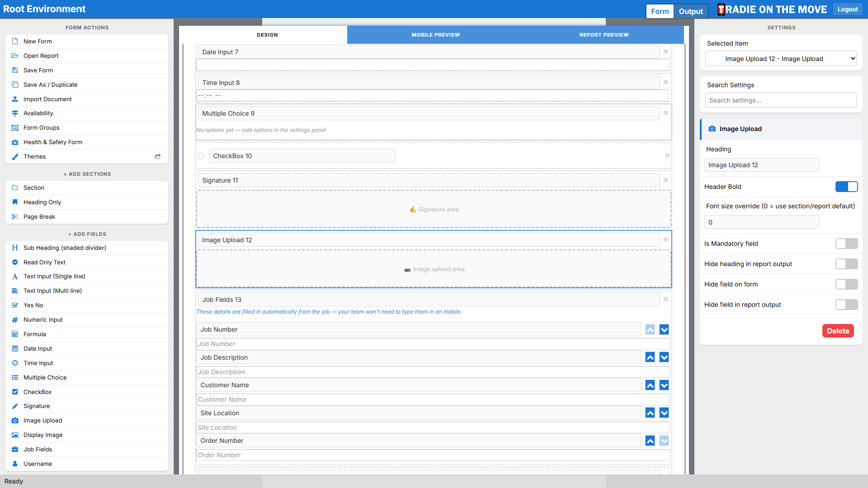
Task: Switch to the Mobile Preview tab
Action: [436, 35]
